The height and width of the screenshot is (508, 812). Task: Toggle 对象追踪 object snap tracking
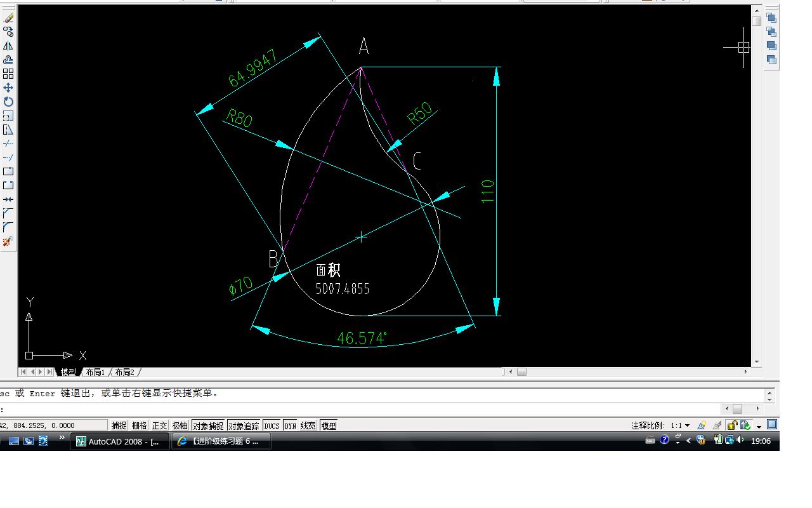click(244, 425)
